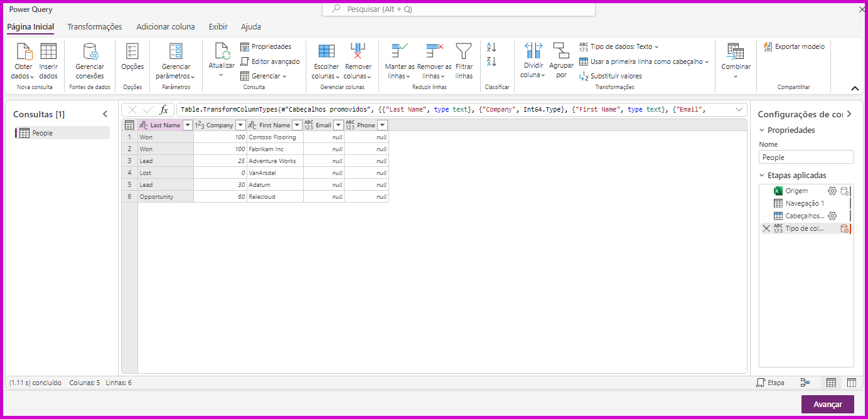868x419 pixels.
Task: Open Email column filter dropdown
Action: pyautogui.click(x=338, y=125)
